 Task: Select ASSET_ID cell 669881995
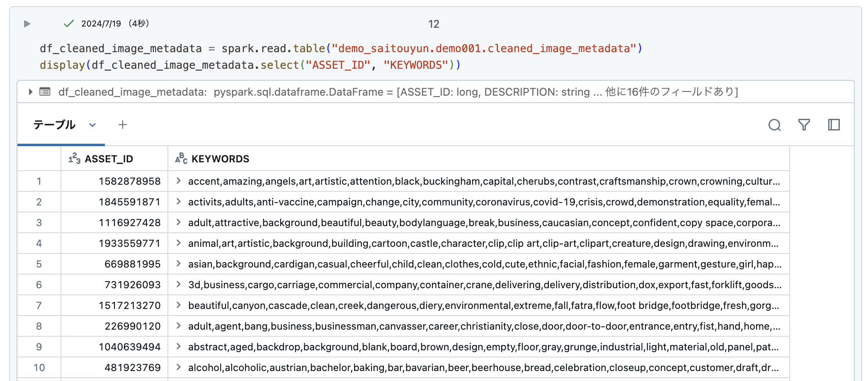coord(114,264)
